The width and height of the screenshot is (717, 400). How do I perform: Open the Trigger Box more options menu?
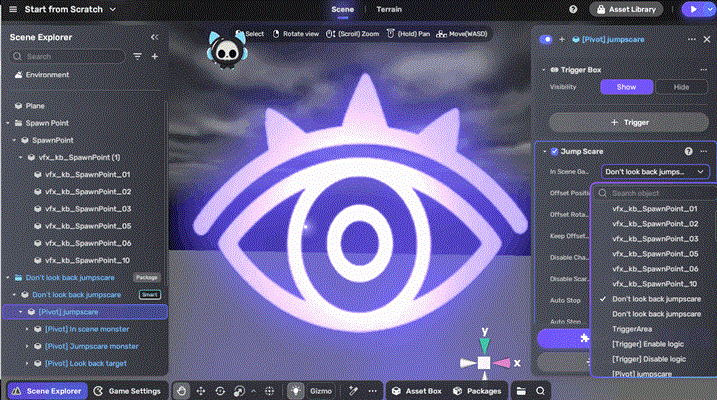(704, 70)
